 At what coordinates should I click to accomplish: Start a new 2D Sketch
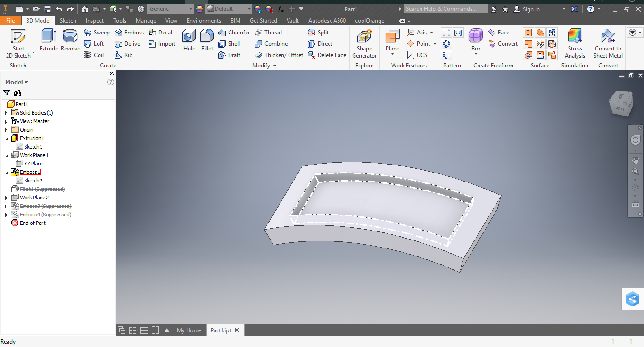[x=18, y=43]
